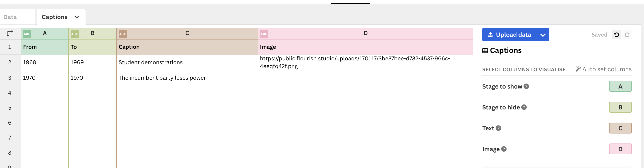644x168 pixels.
Task: Click the empty From cell in row 4
Action: 45,93
